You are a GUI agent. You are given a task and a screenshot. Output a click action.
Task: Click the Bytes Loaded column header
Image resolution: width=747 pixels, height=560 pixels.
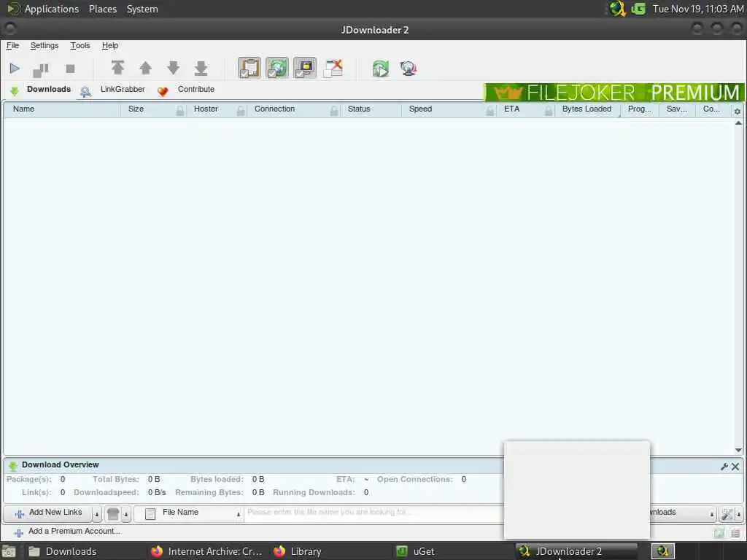click(x=587, y=109)
